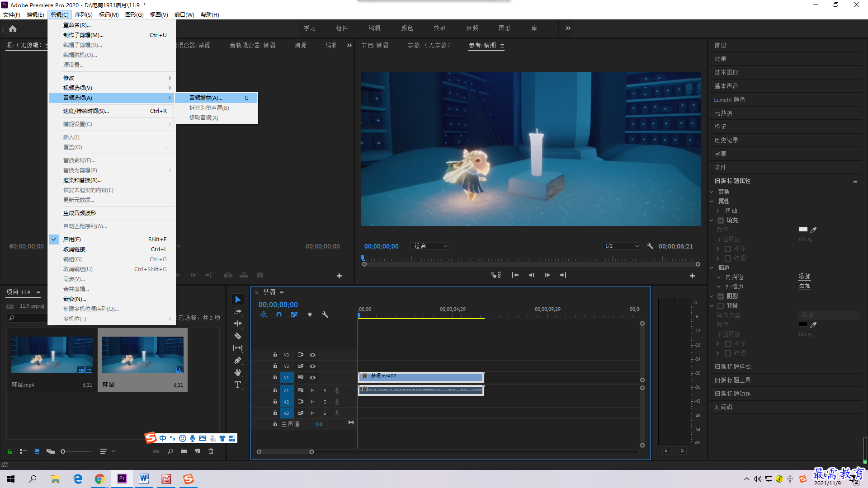Screen dimensions: 868x488
Task: Select 速度/持续时间(S)... menu item
Action: point(112,111)
